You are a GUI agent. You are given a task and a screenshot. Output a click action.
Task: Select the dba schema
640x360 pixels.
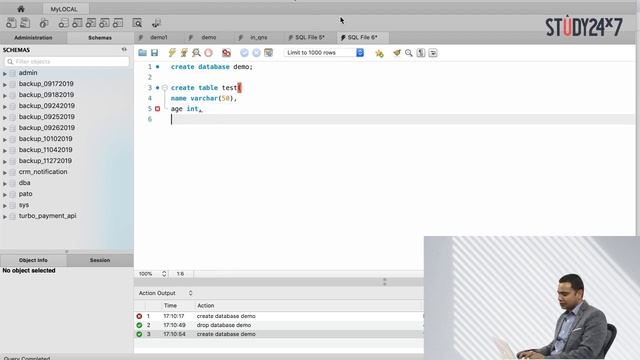[24, 183]
